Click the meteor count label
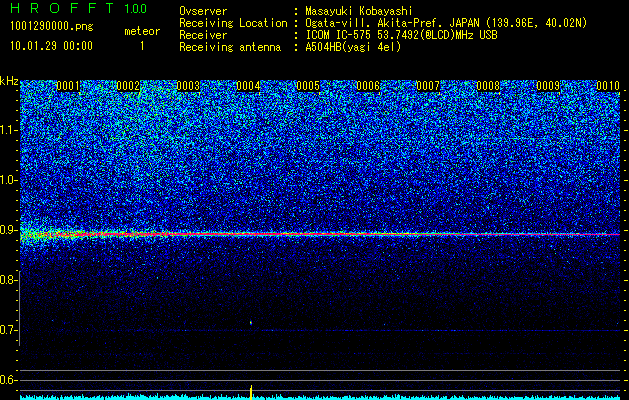The height and width of the screenshot is (400, 629). [x=142, y=31]
